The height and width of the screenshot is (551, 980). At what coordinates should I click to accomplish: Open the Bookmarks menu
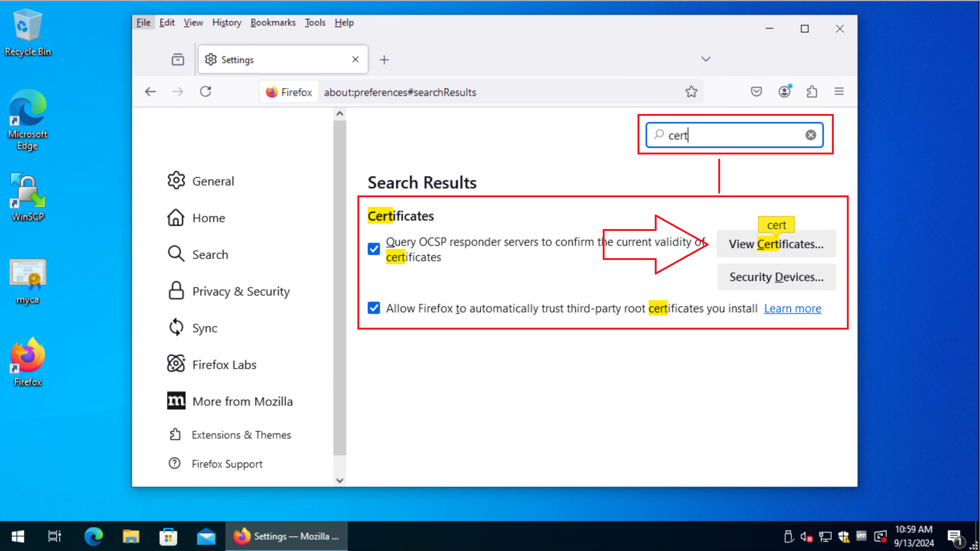click(x=273, y=23)
